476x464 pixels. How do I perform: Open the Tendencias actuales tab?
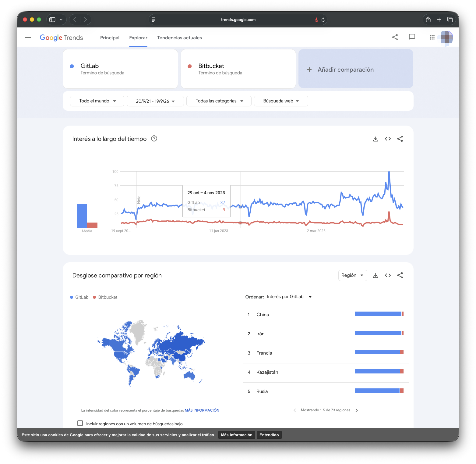pyautogui.click(x=180, y=38)
